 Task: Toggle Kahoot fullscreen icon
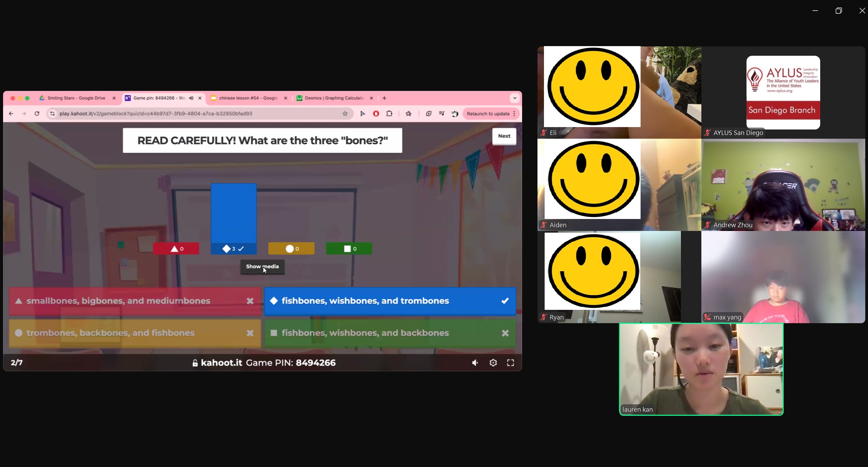[510, 363]
